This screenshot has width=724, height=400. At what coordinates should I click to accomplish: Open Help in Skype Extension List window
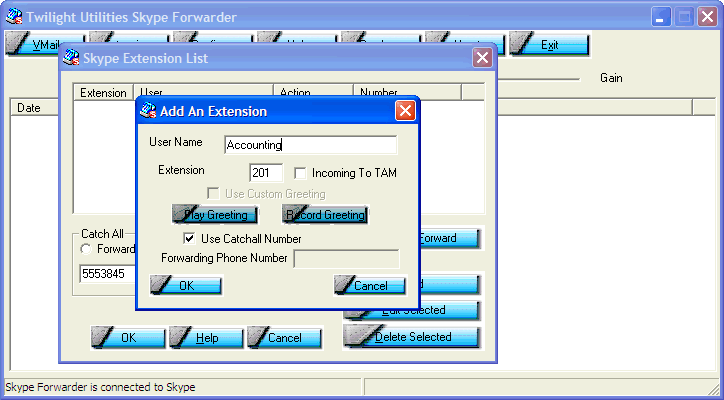click(206, 338)
